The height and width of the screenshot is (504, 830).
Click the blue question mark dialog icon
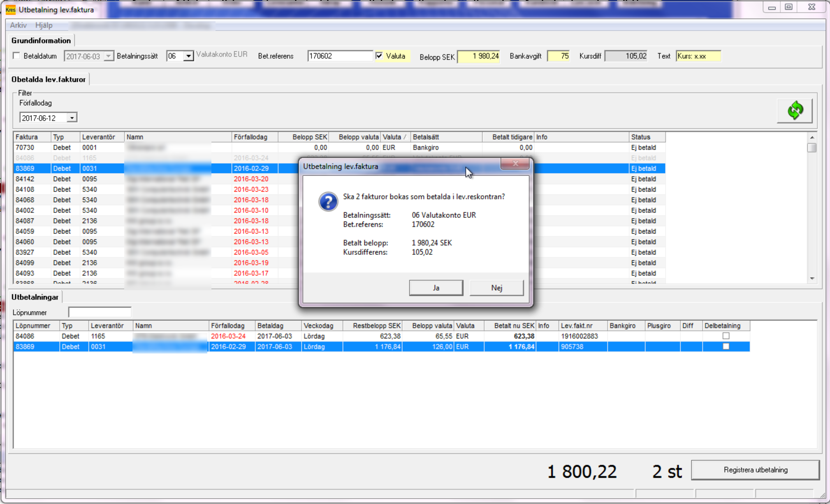click(328, 202)
